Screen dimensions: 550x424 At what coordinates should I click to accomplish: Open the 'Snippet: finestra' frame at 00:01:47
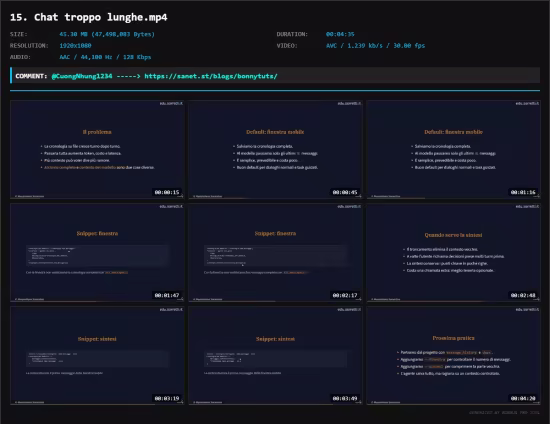coord(97,253)
